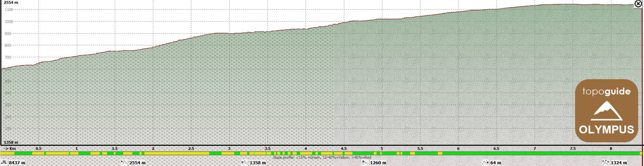This screenshot has height=166, width=644.
Task: Click the elevation difference icon by 1324 m
Action: (606, 163)
